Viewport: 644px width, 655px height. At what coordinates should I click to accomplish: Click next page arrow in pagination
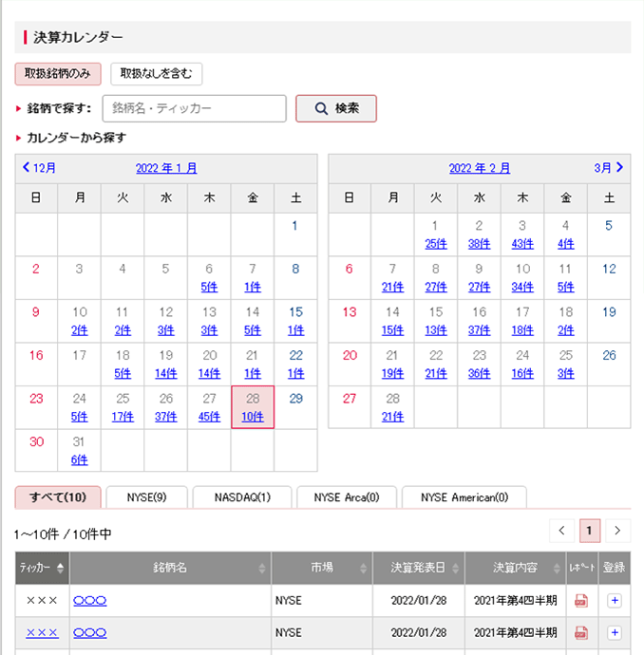[618, 531]
